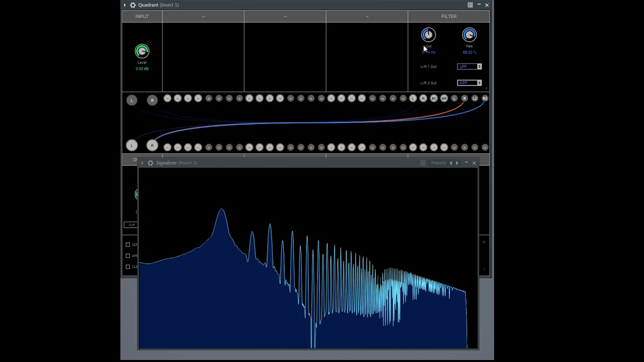Select the #R patch socket
Screen dimensions: 644x362
click(444, 99)
